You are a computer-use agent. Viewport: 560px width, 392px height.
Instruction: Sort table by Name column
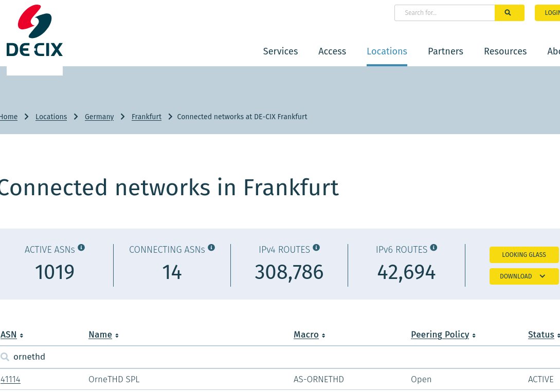103,334
